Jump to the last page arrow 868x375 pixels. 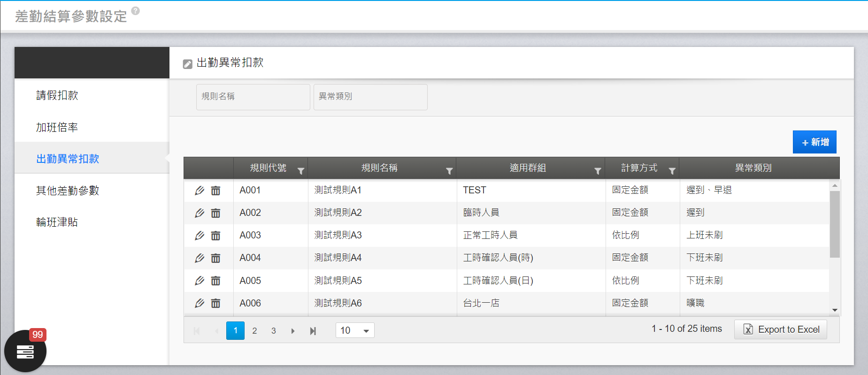[313, 331]
